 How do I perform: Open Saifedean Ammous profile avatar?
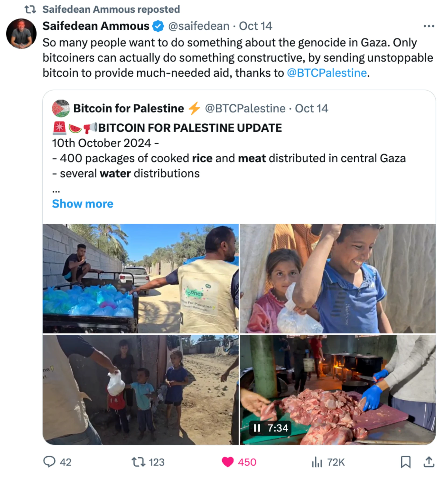21,34
